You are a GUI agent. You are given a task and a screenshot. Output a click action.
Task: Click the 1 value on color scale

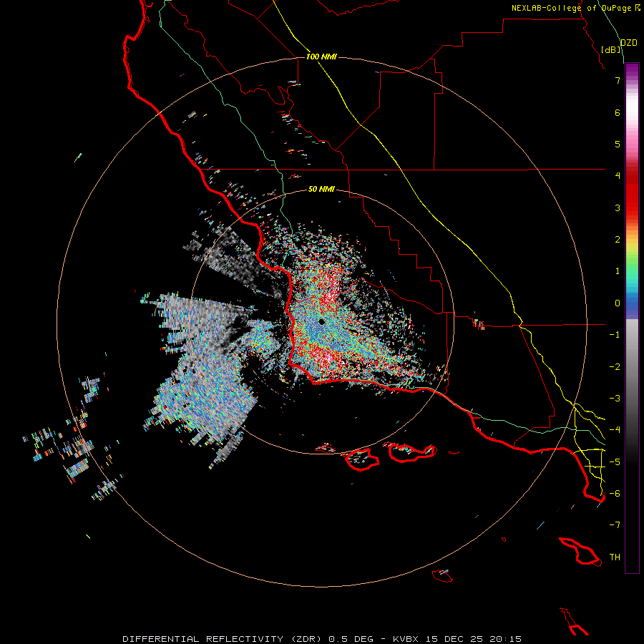(x=618, y=271)
